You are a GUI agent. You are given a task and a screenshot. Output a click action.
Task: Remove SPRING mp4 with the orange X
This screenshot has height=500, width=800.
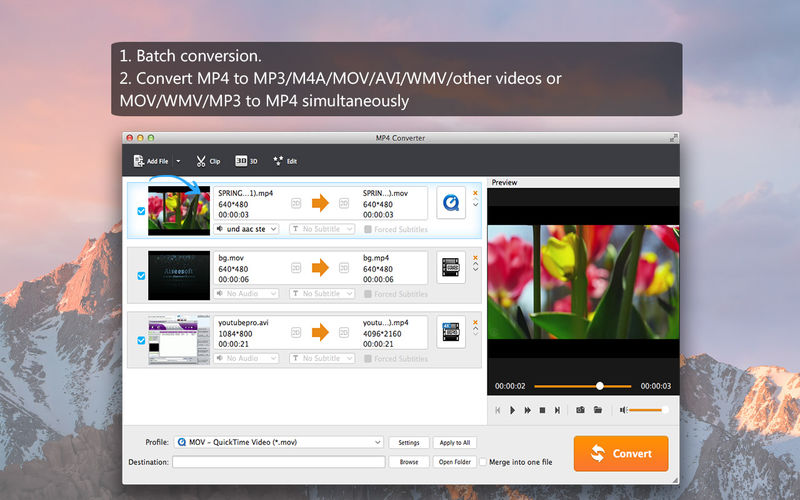coord(475,193)
